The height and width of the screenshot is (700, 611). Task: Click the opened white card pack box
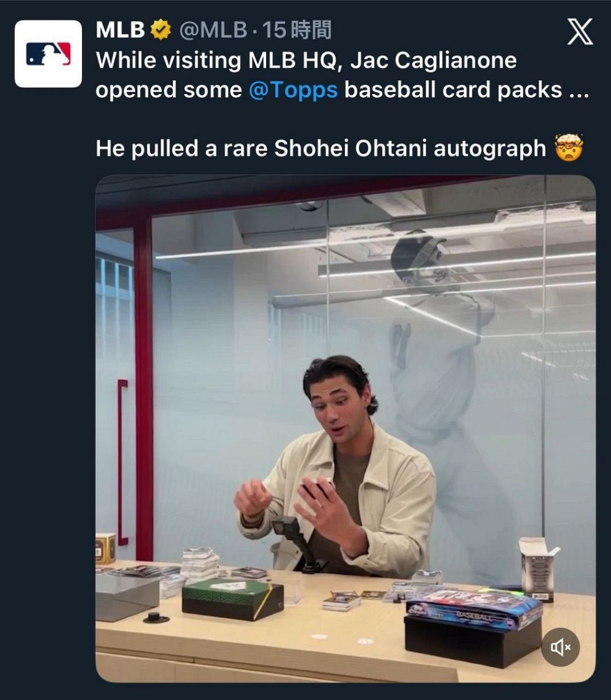[x=538, y=569]
